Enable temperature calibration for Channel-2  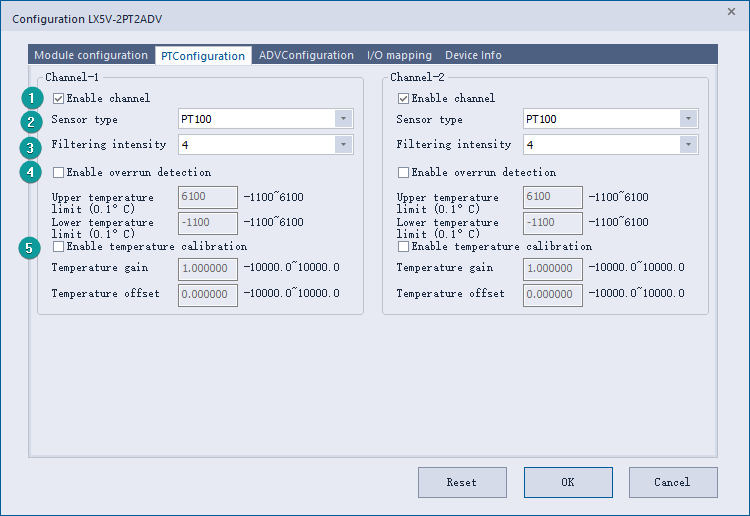click(x=403, y=246)
